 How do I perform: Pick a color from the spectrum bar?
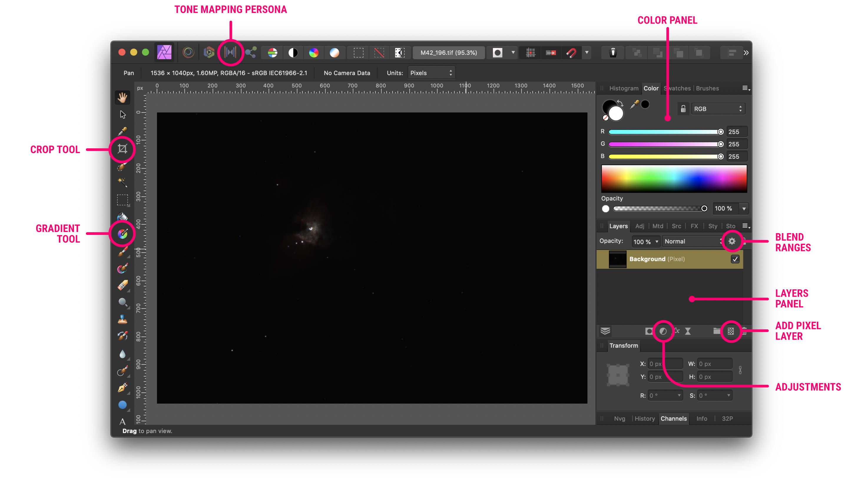click(674, 178)
